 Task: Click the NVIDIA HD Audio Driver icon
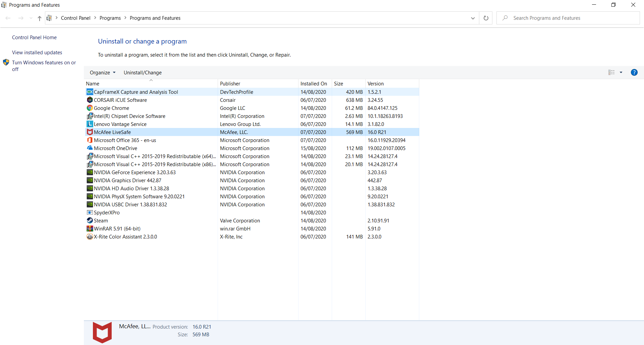point(90,188)
